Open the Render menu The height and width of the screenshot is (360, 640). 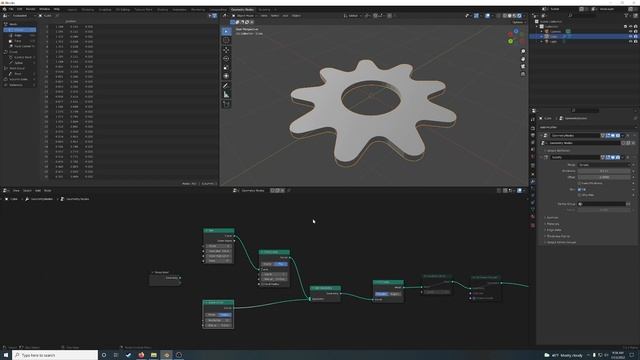tap(31, 9)
